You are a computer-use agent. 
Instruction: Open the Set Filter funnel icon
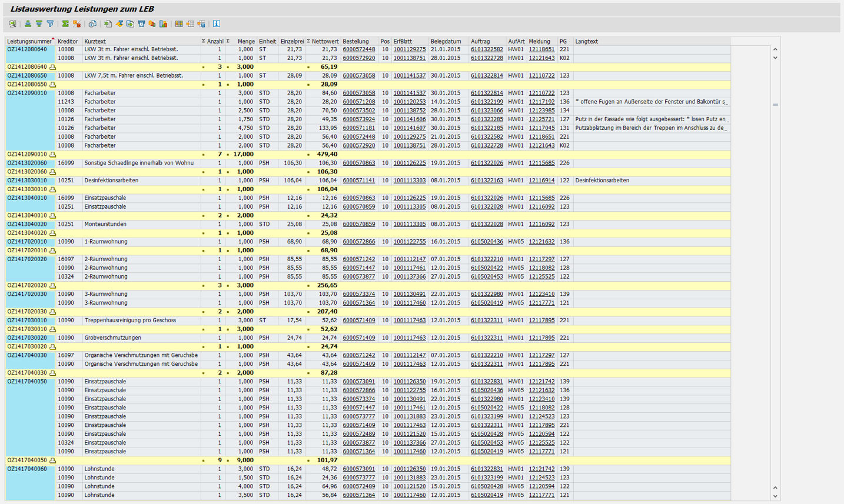pos(50,24)
